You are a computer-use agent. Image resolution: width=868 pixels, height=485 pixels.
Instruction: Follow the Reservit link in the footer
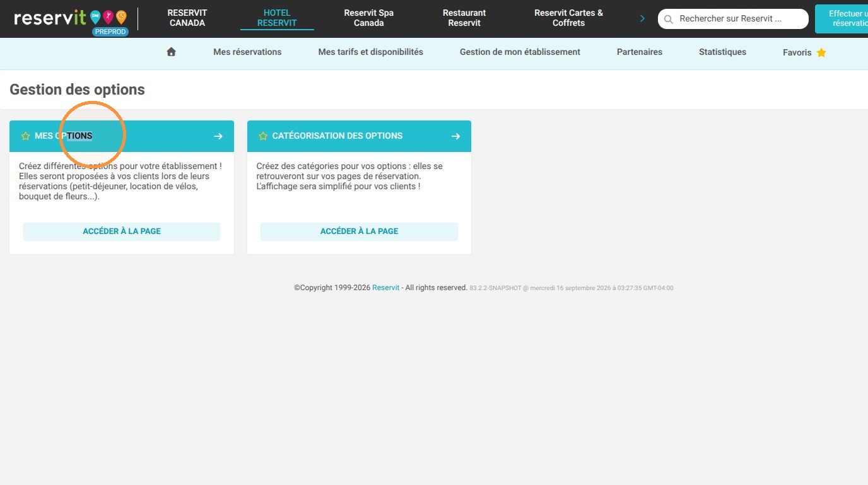coord(385,288)
